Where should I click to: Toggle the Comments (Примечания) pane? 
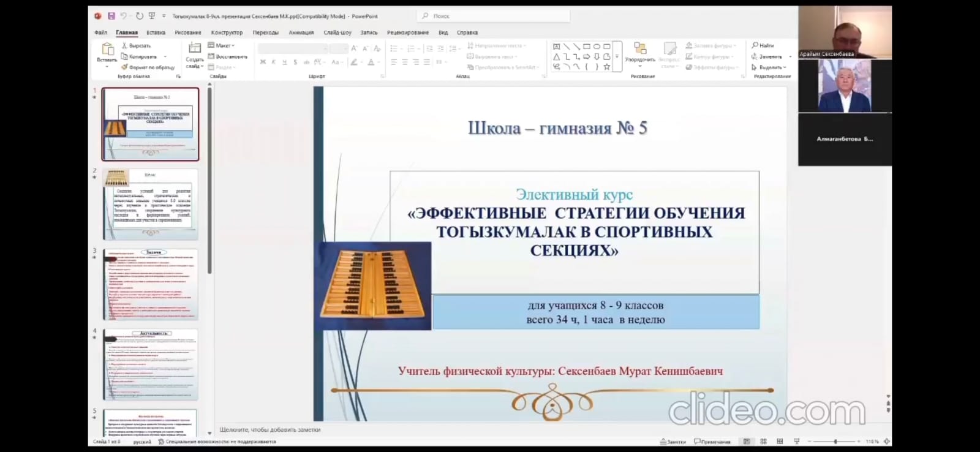[x=712, y=442]
